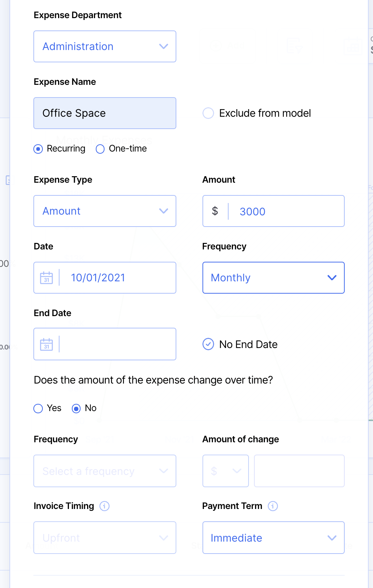
Task: Open the Expense Type dropdown
Action: [105, 211]
